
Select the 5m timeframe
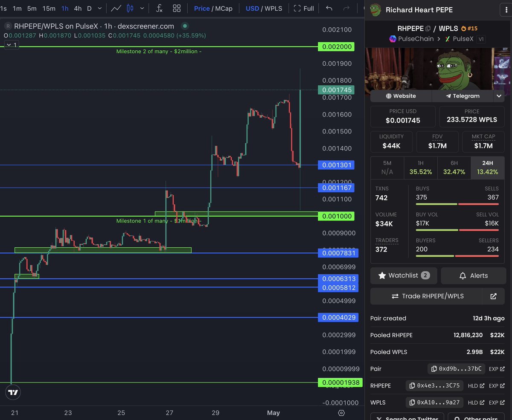[x=32, y=8]
